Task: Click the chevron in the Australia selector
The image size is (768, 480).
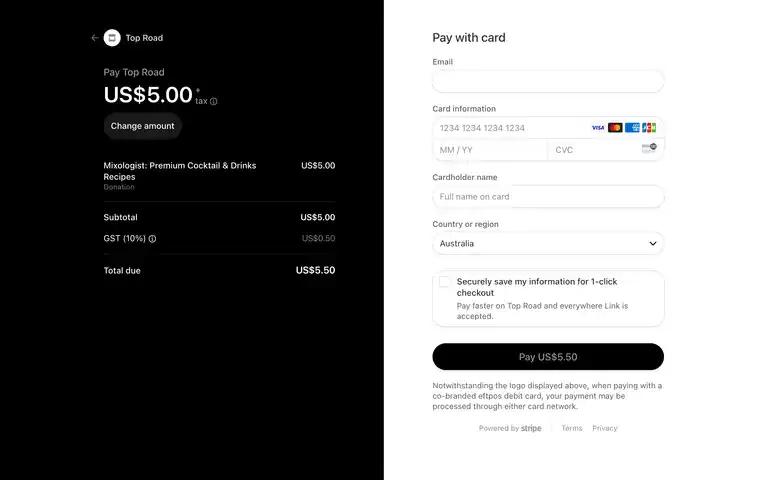Action: pos(652,243)
